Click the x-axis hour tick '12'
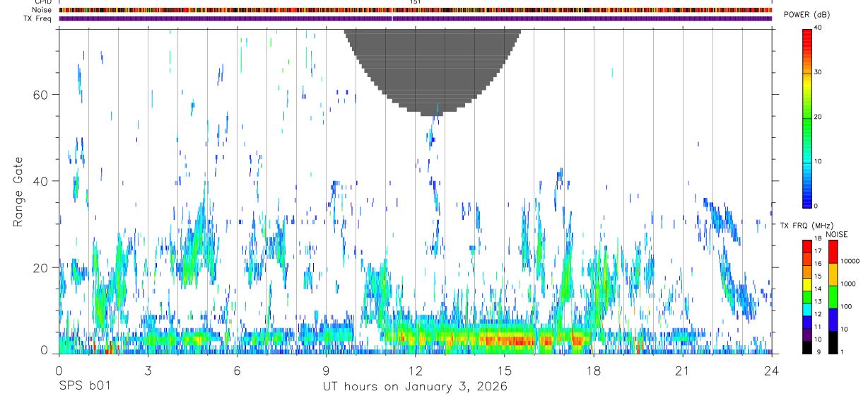 pos(416,370)
